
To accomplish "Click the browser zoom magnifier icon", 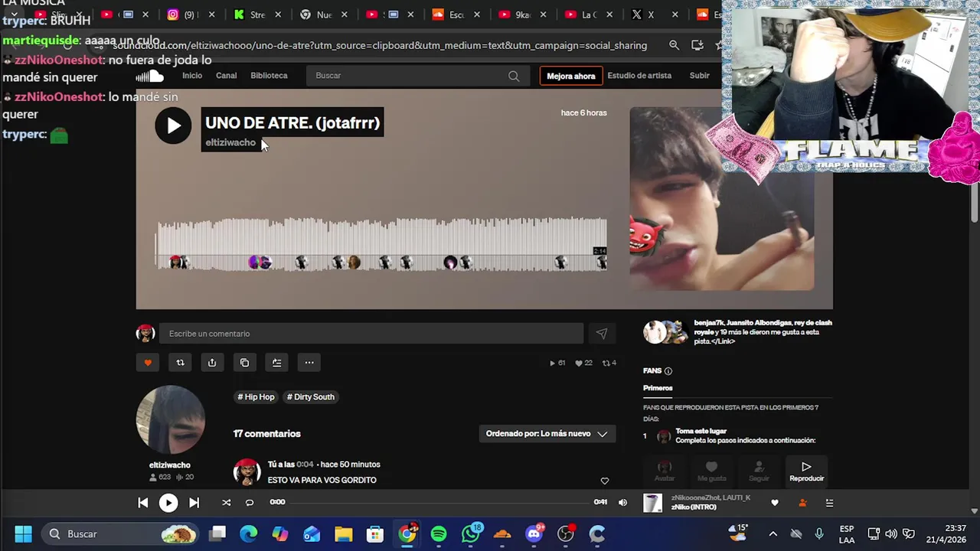I will 675,45.
